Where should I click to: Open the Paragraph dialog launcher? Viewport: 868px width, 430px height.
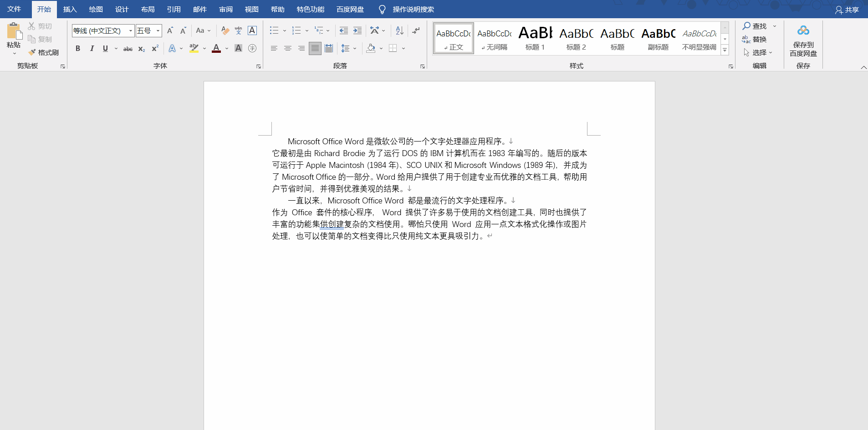pos(423,66)
